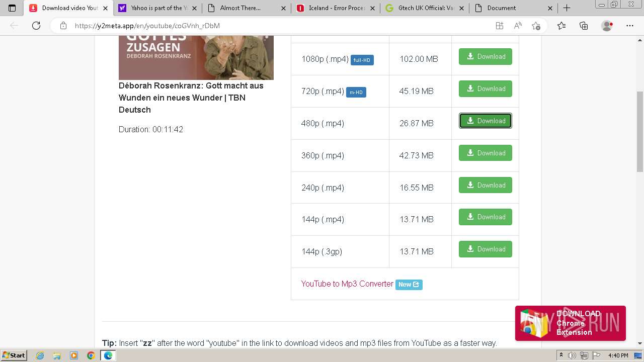Select the 102.00 MB size cell
The height and width of the screenshot is (362, 644).
click(x=420, y=59)
